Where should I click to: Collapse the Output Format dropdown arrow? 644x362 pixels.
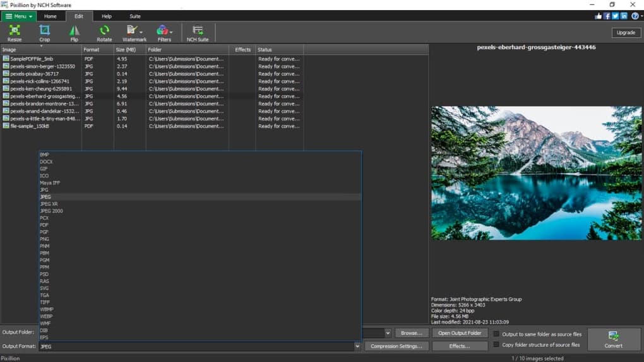(x=357, y=346)
